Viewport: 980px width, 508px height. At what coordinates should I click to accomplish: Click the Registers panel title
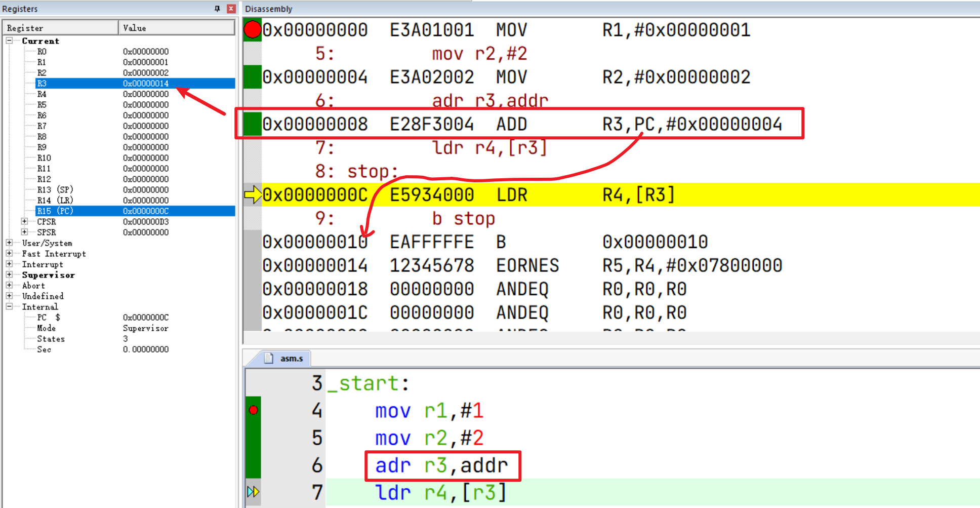click(20, 9)
